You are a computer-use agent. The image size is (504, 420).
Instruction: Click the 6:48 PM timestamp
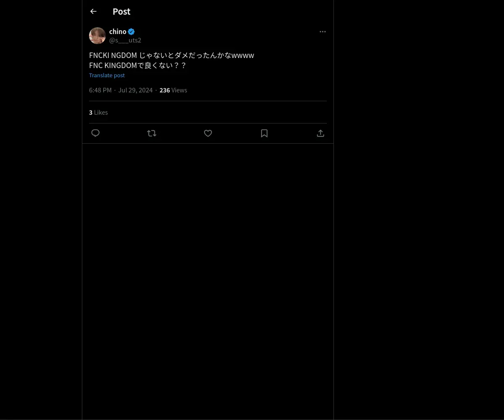pos(100,90)
